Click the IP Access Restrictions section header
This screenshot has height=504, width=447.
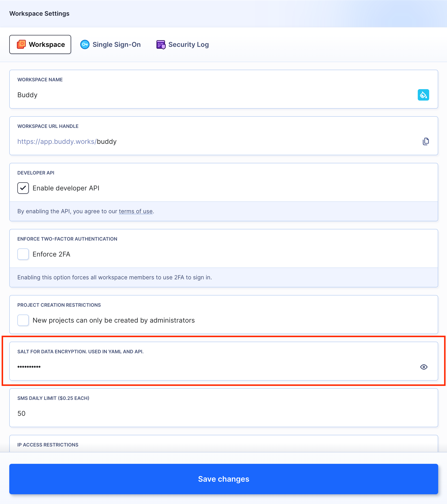48,445
